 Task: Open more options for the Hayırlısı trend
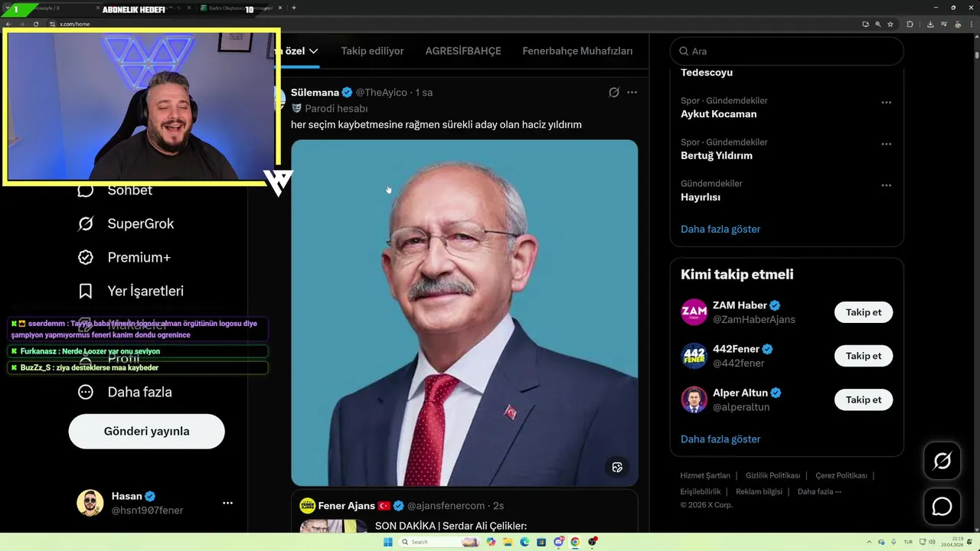click(886, 185)
